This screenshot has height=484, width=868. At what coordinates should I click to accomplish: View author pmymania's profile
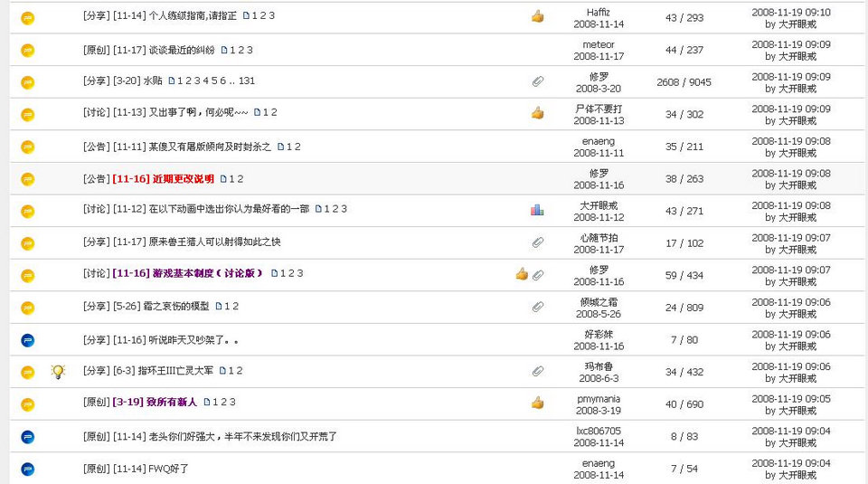[x=599, y=399]
